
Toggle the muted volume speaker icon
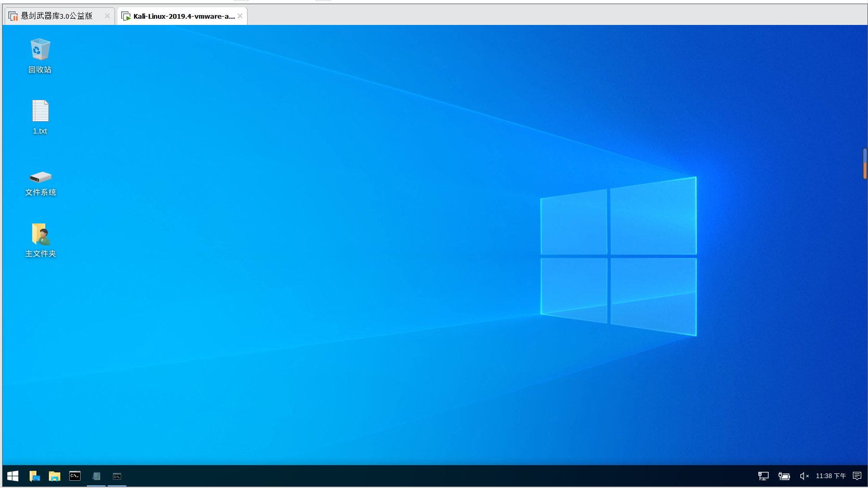click(x=804, y=476)
